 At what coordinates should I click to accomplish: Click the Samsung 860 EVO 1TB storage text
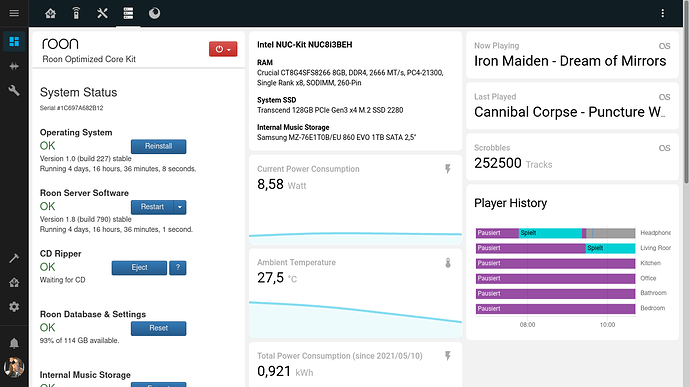[x=336, y=137]
